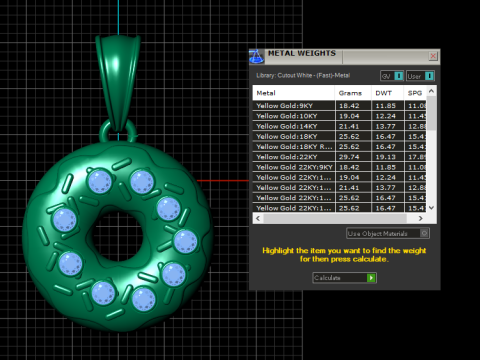Viewport: 480px width, 360px height.
Task: Toggle the GV library switch
Action: coord(392,76)
